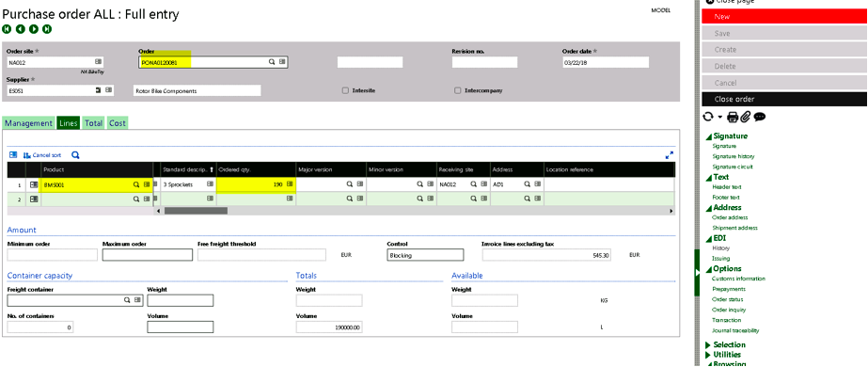Viewport: 868px width, 367px height.
Task: Cancel sort on the lines grid
Action: click(x=42, y=155)
